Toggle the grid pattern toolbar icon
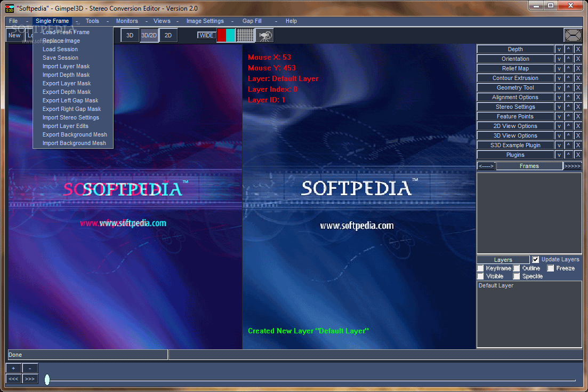 (245, 36)
